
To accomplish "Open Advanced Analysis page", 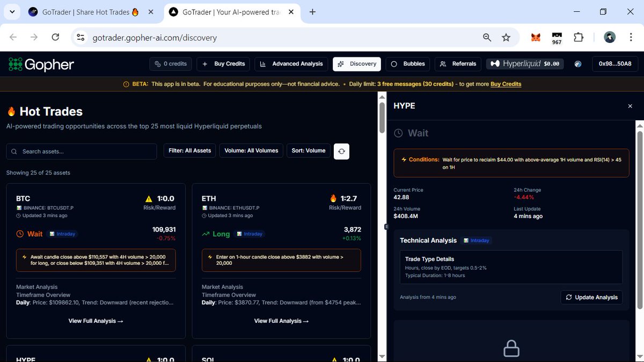I will 291,63.
